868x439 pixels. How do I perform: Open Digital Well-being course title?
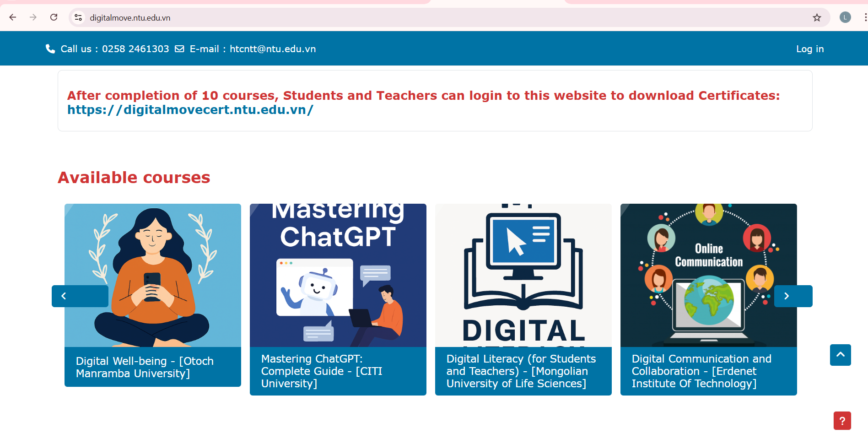point(144,367)
